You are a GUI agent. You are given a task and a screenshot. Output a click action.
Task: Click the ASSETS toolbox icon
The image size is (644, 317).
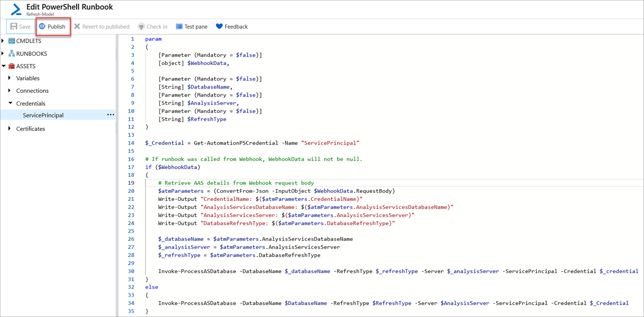pos(12,66)
